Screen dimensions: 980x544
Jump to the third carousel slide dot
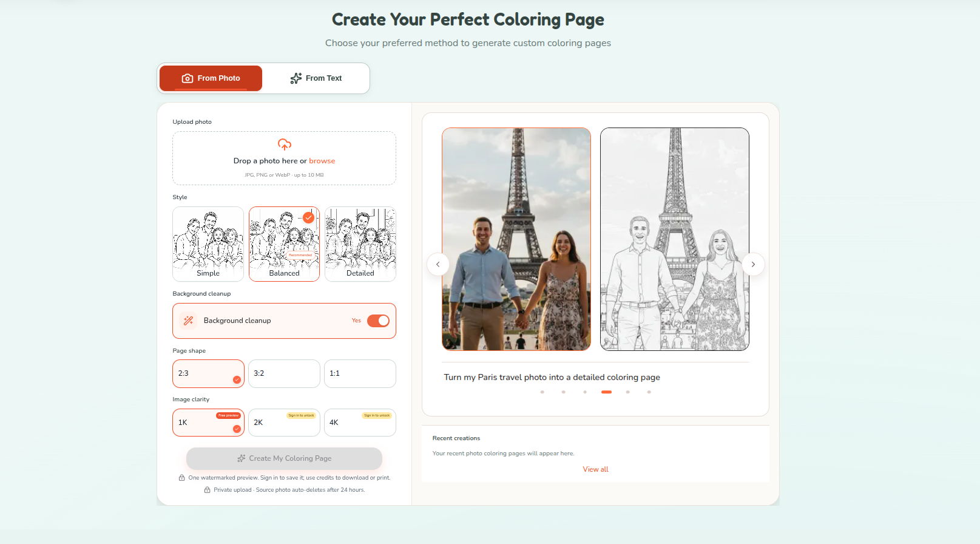pyautogui.click(x=585, y=392)
